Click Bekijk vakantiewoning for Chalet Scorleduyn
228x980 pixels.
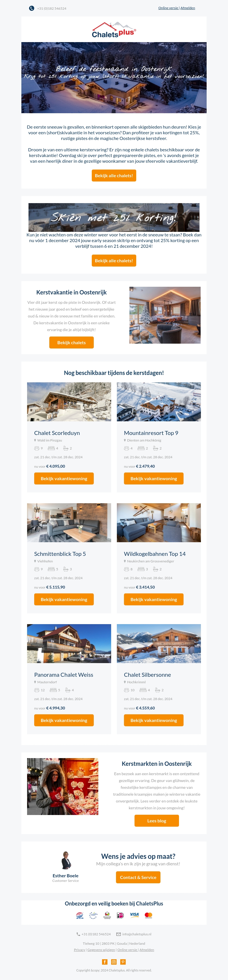tap(64, 478)
